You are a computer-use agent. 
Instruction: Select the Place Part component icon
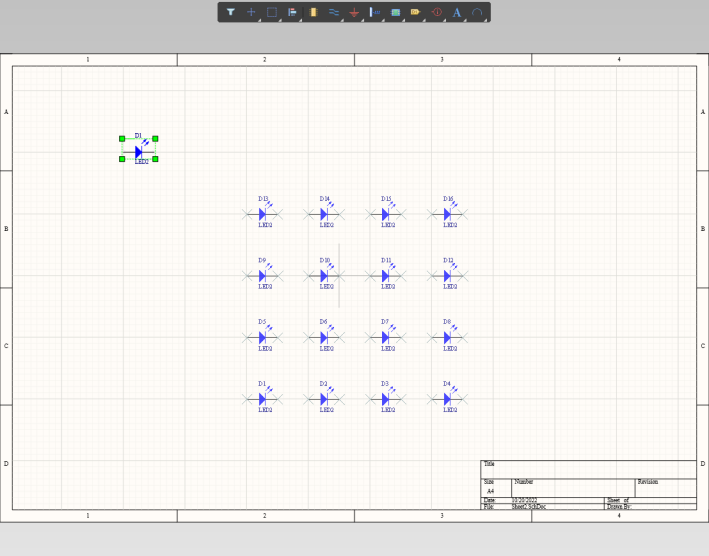click(x=313, y=12)
